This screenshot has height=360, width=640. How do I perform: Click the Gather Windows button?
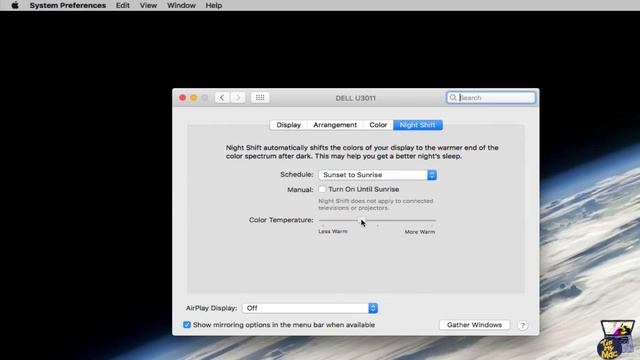[474, 325]
